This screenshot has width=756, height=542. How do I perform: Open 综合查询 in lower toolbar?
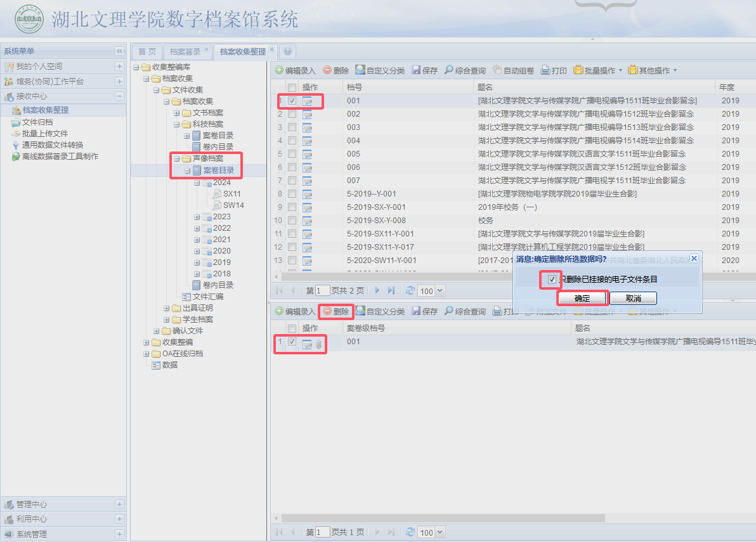(465, 311)
